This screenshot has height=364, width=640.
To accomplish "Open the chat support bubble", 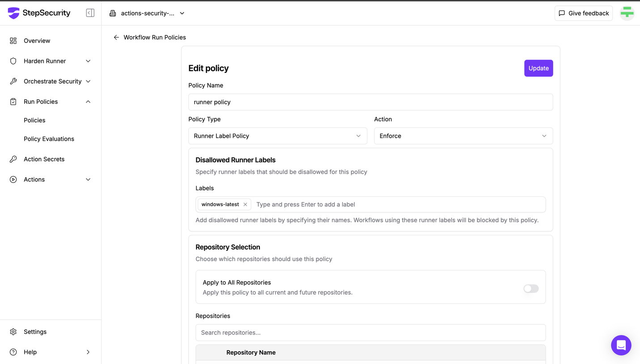I will click(x=621, y=345).
